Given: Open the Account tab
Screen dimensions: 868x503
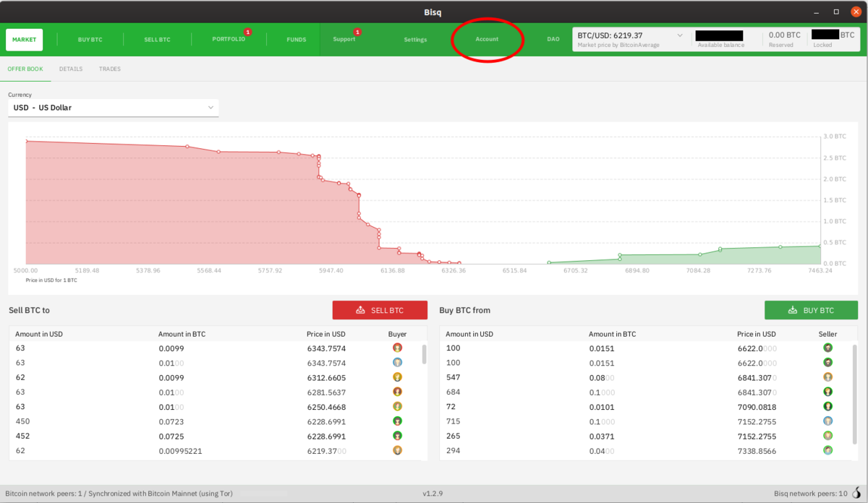Looking at the screenshot, I should point(487,39).
